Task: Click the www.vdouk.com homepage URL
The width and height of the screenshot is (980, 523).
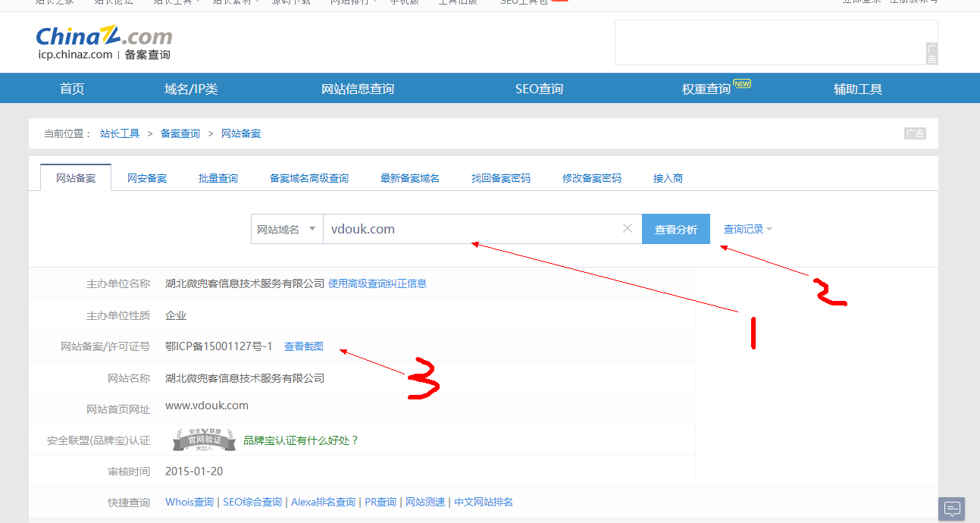Action: click(x=207, y=406)
